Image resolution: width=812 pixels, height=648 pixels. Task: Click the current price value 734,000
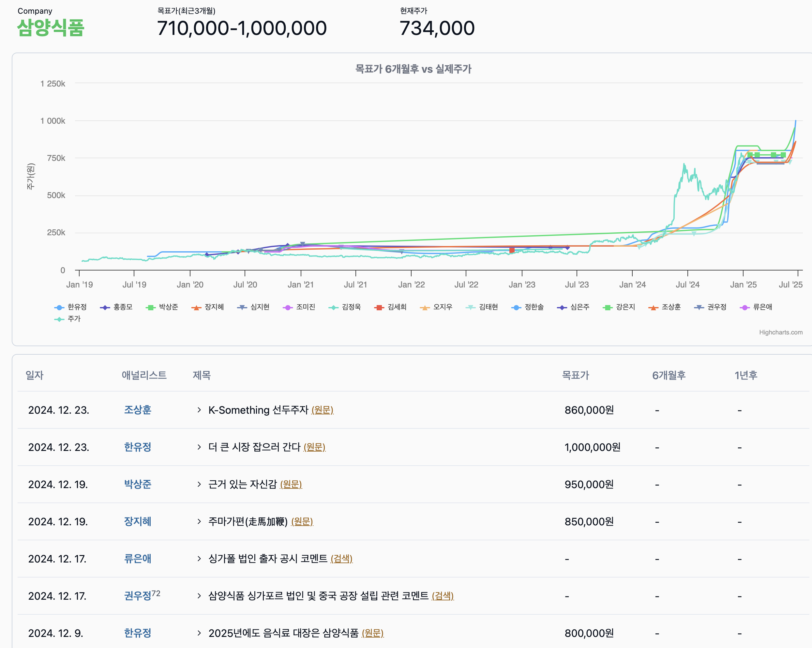(437, 28)
